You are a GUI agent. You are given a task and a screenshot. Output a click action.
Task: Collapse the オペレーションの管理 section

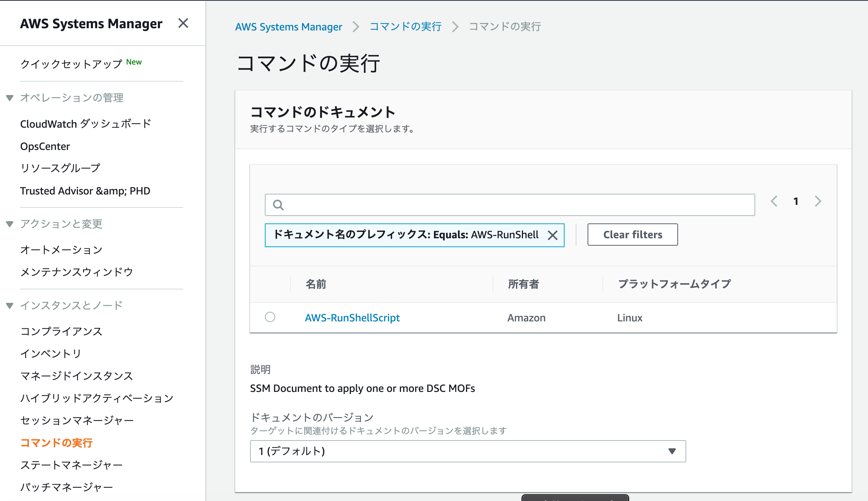click(x=10, y=98)
